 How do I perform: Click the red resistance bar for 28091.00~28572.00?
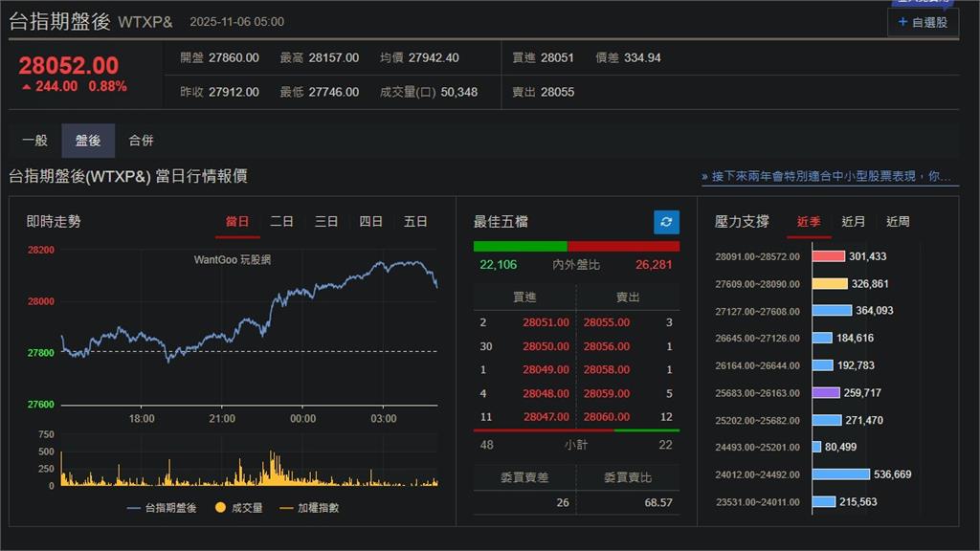click(829, 255)
